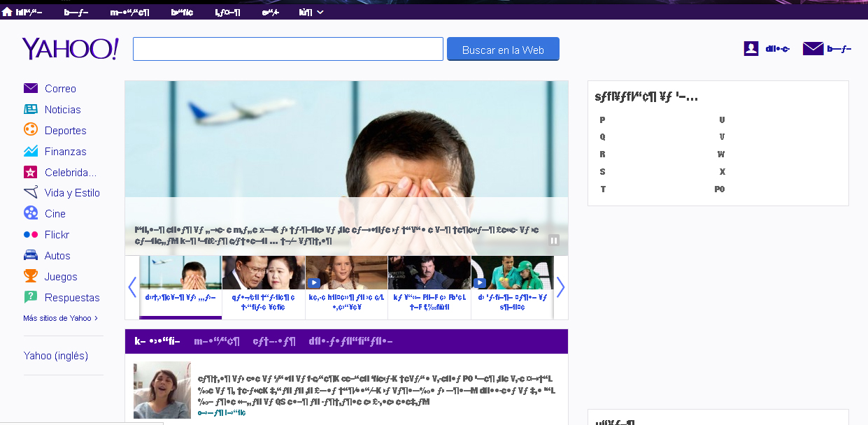Open the thumbnail of the smiling woman in the news list

coord(162,390)
